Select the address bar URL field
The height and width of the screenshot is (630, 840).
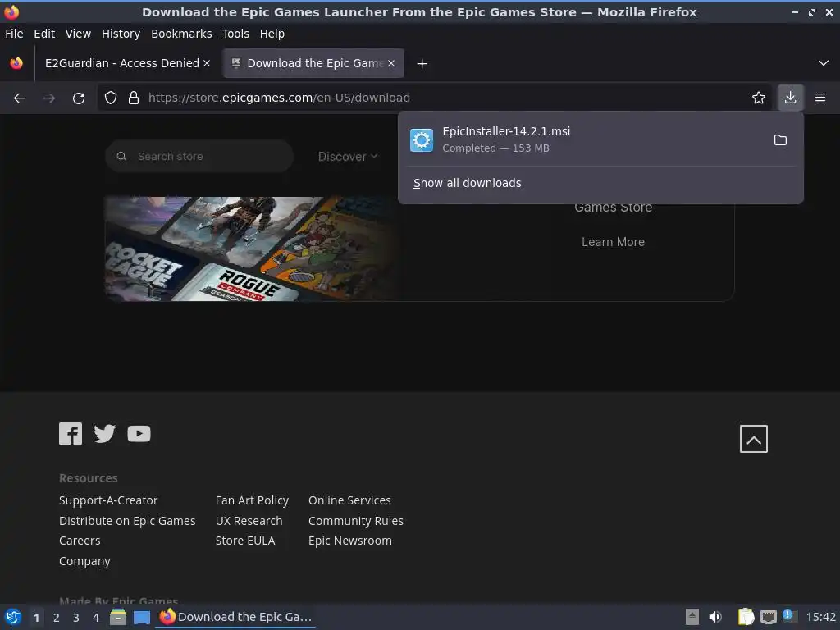435,98
